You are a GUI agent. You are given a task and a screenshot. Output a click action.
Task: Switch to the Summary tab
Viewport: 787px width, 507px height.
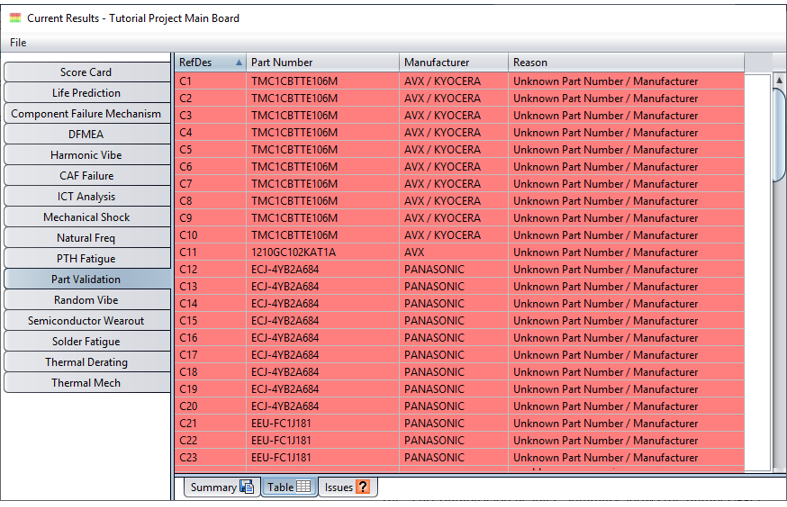(221, 487)
